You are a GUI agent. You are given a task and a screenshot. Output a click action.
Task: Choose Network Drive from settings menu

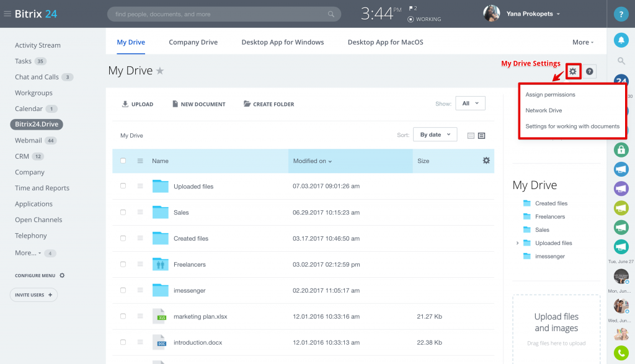coord(543,110)
